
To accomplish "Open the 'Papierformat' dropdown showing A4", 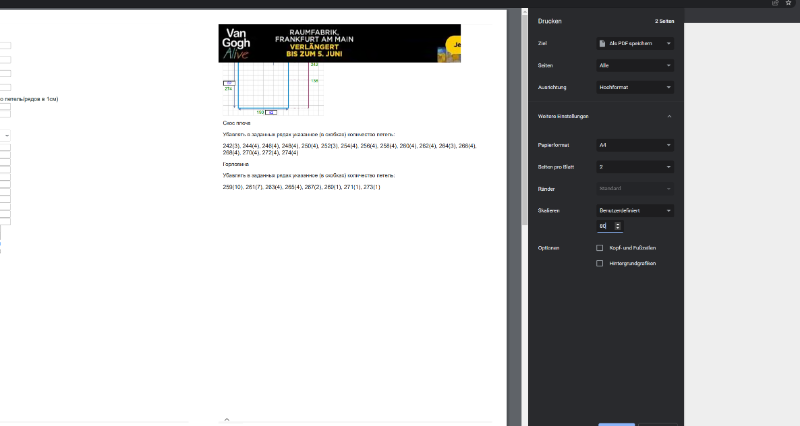I will 634,145.
